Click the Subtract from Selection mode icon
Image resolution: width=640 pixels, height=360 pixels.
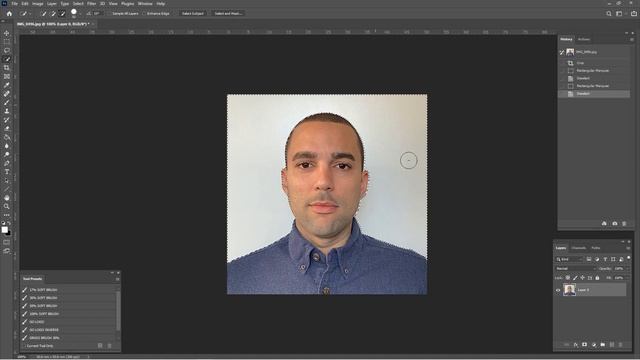coord(62,13)
